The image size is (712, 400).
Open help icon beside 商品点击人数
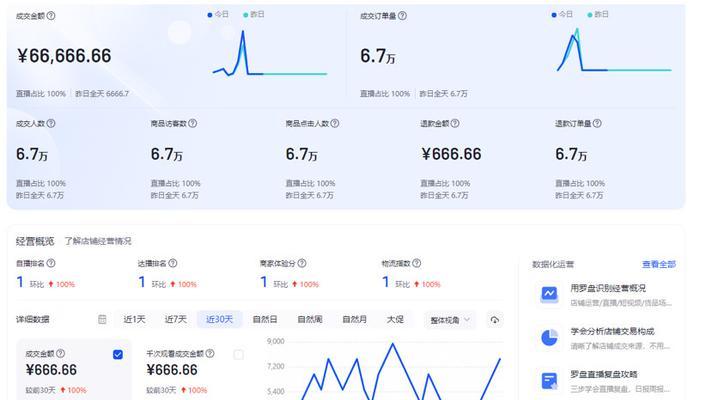(335, 123)
